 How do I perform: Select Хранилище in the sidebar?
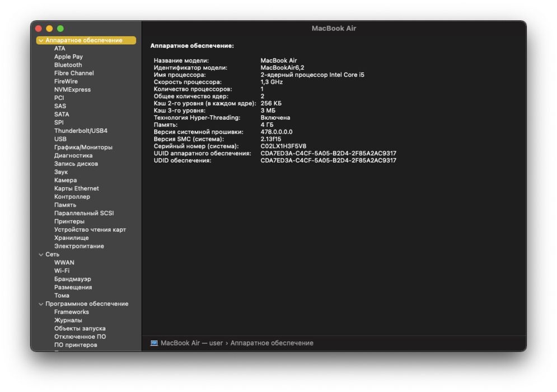[x=72, y=238]
